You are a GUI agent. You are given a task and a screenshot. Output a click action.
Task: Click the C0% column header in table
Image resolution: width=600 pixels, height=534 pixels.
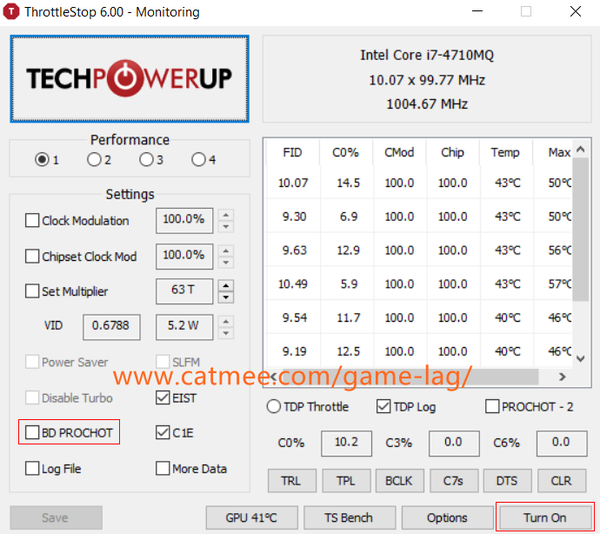click(x=346, y=153)
